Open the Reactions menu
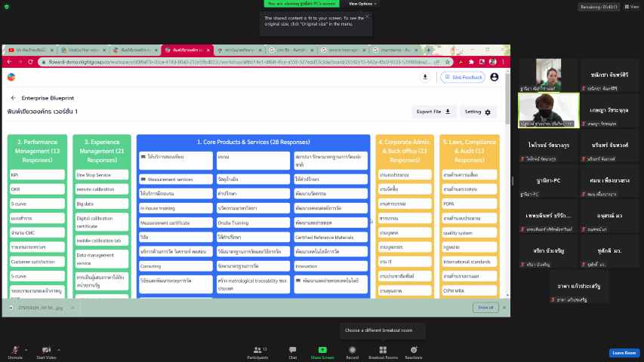Image resolution: width=644 pixels, height=362 pixels. coord(414,350)
